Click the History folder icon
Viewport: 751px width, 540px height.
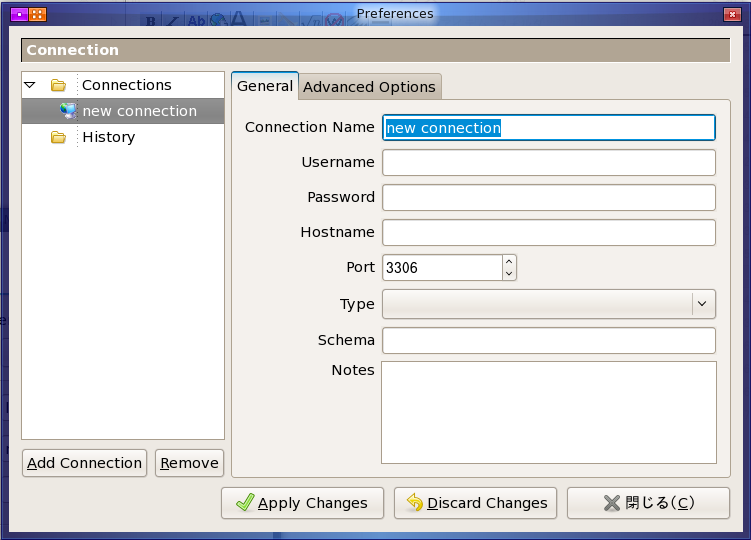coord(59,137)
